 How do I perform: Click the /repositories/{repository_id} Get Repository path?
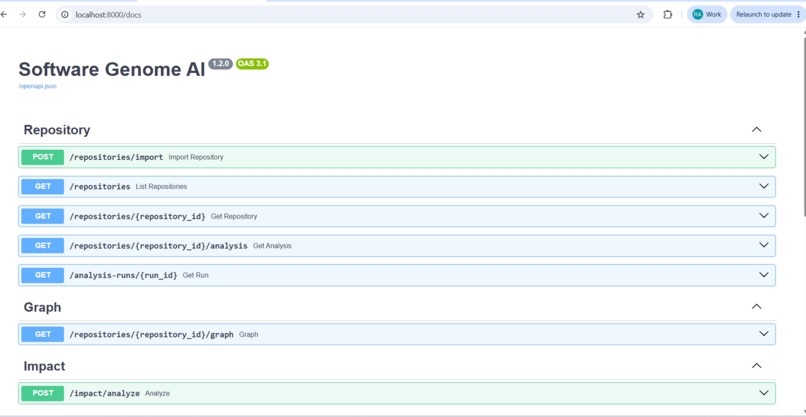(137, 216)
